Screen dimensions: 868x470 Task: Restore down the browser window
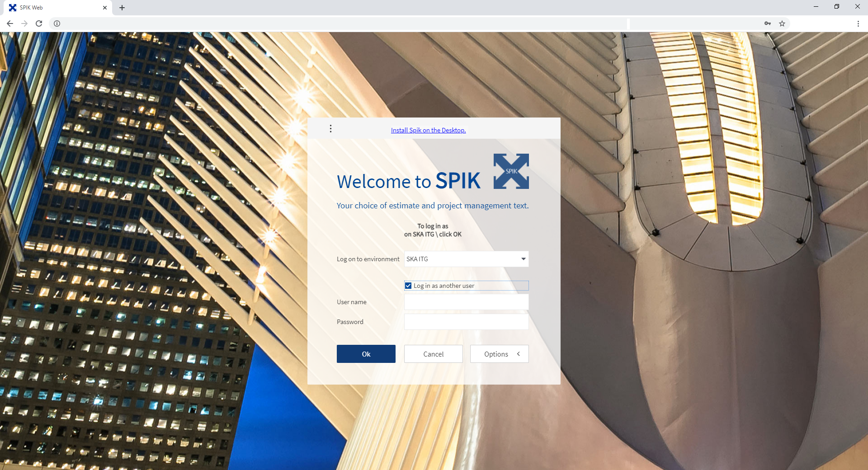[837, 7]
